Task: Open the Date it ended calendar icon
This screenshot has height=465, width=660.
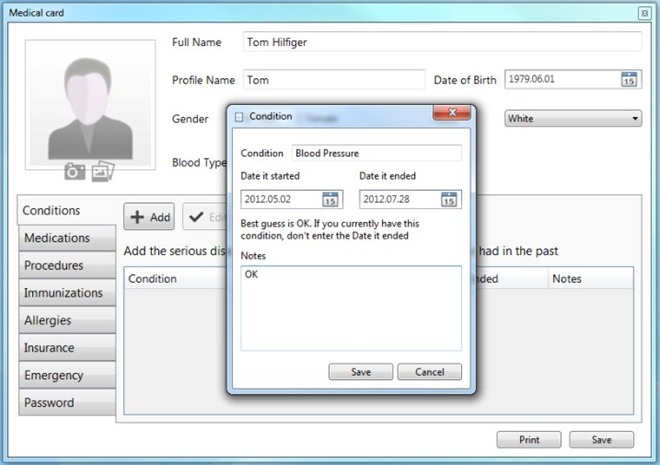Action: click(x=449, y=199)
